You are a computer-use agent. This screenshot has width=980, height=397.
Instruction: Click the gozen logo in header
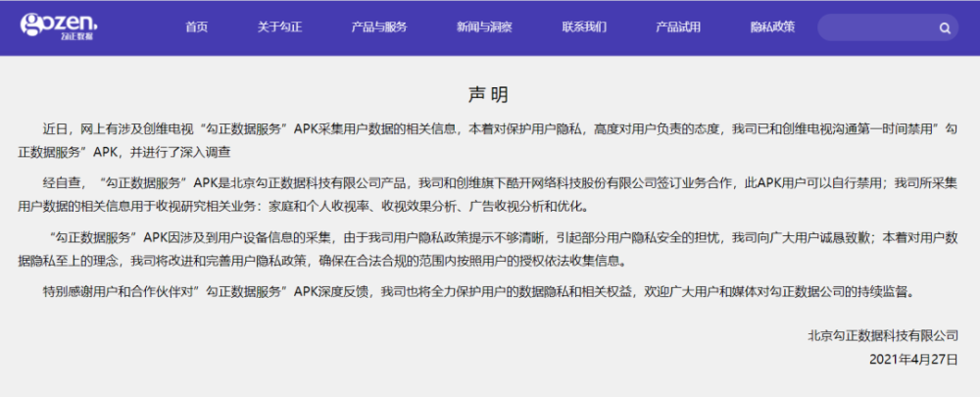click(59, 26)
